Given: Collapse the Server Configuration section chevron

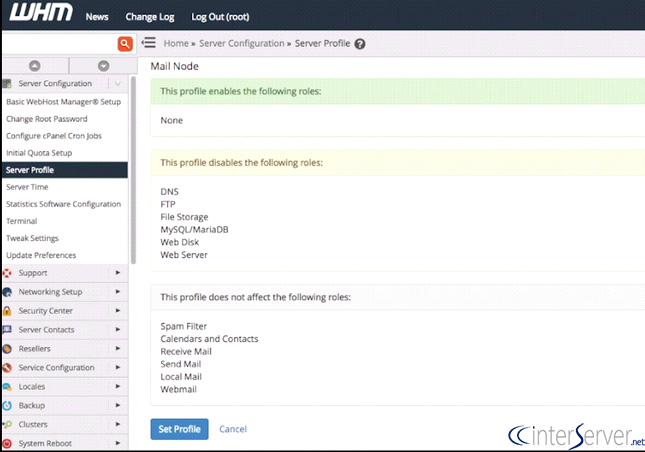Looking at the screenshot, I should click(x=118, y=83).
